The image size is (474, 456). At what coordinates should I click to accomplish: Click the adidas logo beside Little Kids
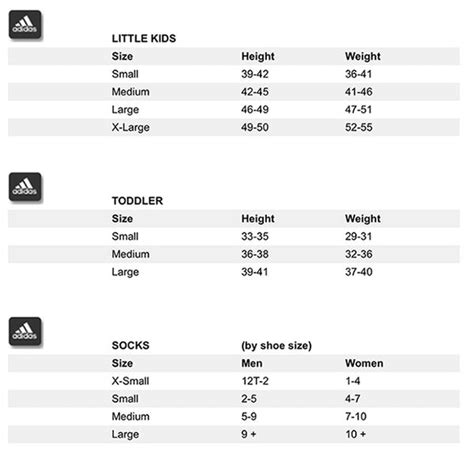pyautogui.click(x=25, y=24)
